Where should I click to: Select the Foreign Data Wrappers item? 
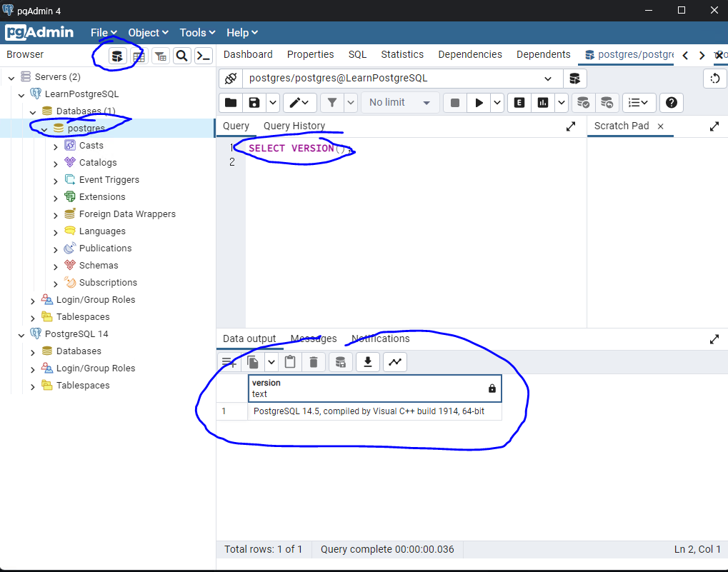[x=127, y=214]
